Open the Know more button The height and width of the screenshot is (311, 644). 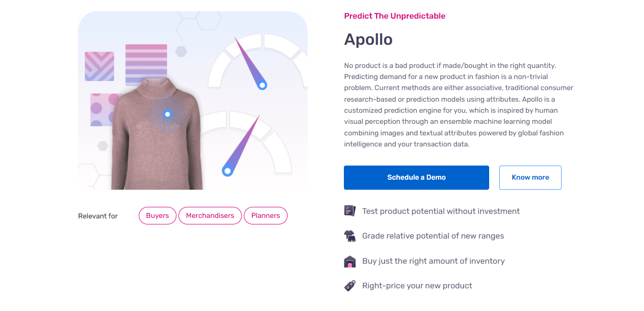[x=530, y=178]
